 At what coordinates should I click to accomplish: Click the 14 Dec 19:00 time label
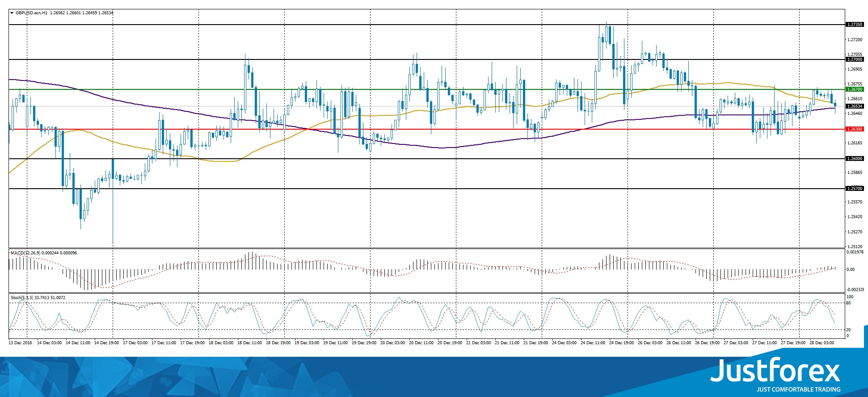point(106,343)
